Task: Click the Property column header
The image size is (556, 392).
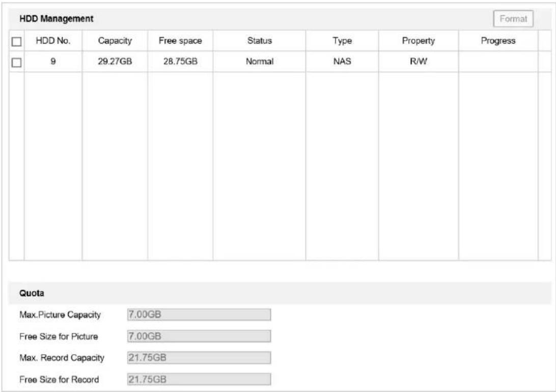Action: (419, 41)
